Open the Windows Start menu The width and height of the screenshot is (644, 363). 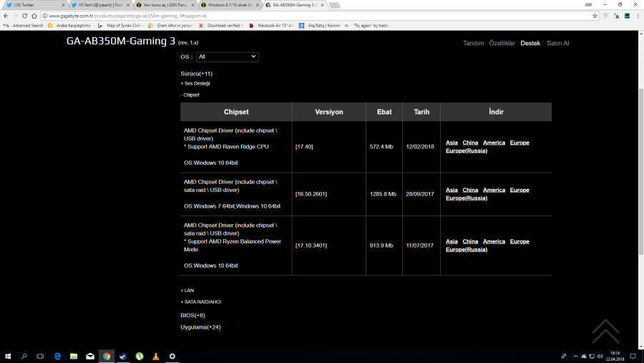click(8, 356)
